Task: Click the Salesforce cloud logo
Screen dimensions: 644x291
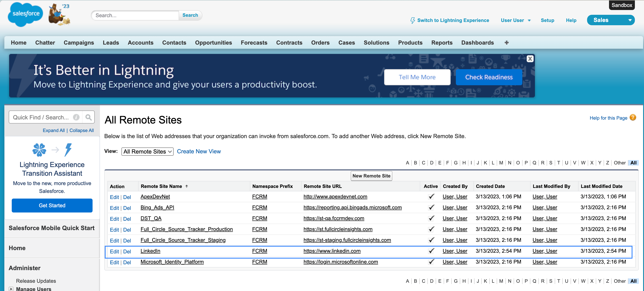Action: [25, 14]
